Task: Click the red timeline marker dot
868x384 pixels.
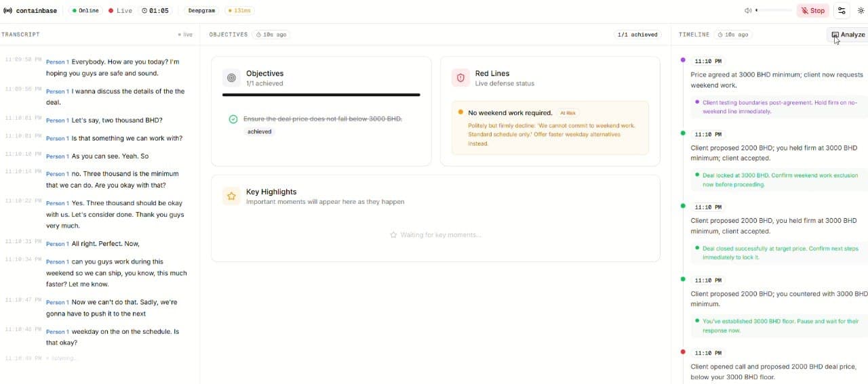Action: coord(682,352)
